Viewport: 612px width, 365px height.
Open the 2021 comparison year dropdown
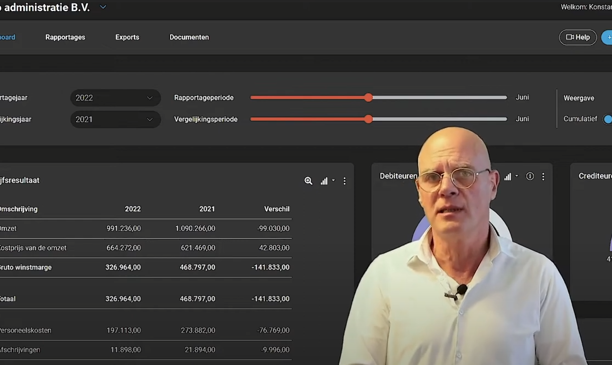[x=115, y=119]
